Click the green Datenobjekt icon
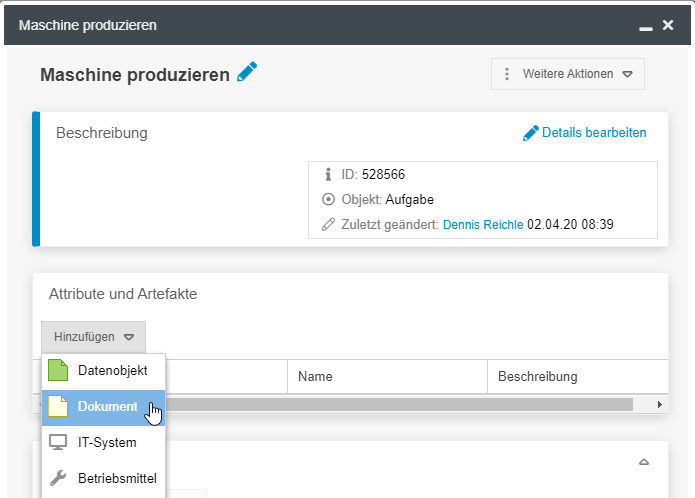This screenshot has height=498, width=695. coord(59,370)
